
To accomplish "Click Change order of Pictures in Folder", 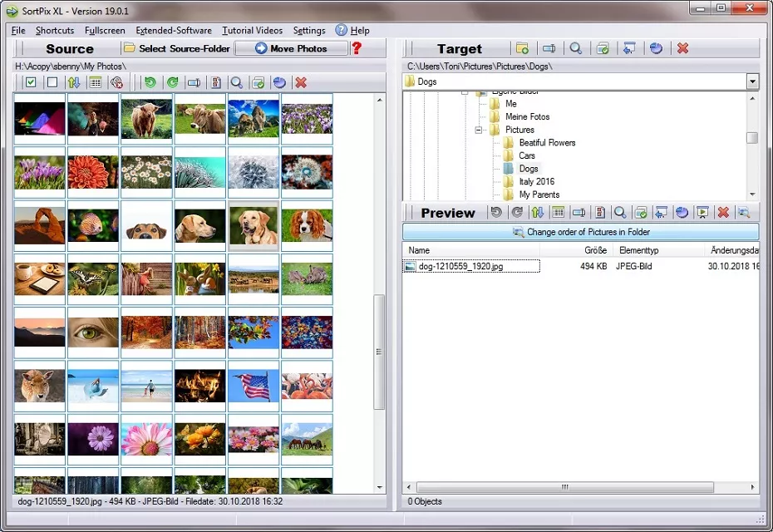I will (x=580, y=232).
